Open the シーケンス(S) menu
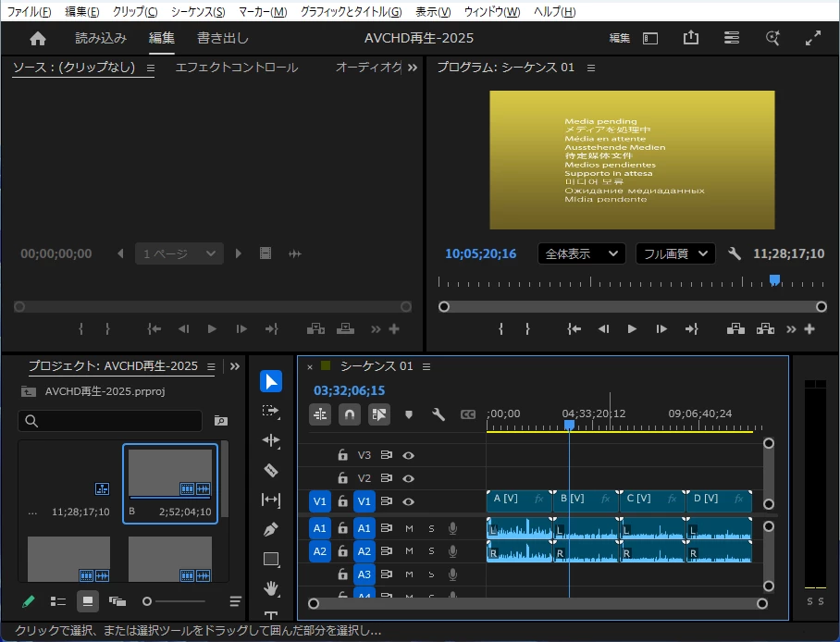 pyautogui.click(x=198, y=11)
